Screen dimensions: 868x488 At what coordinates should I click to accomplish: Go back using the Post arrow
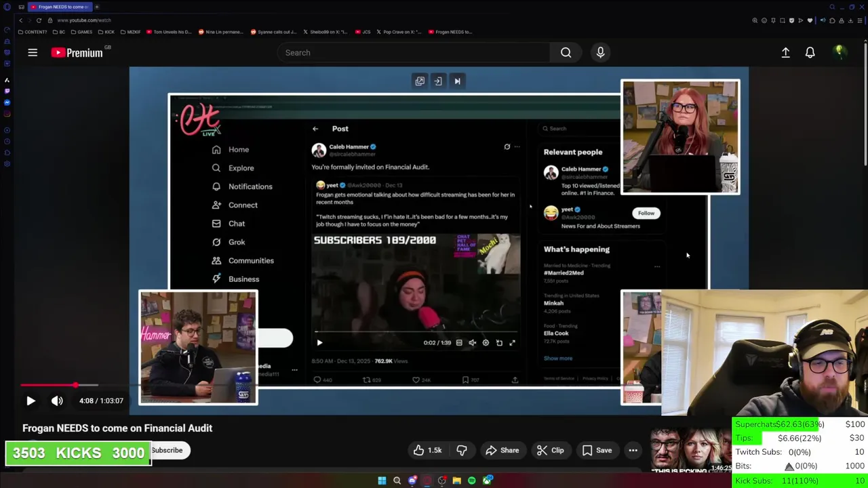click(315, 129)
